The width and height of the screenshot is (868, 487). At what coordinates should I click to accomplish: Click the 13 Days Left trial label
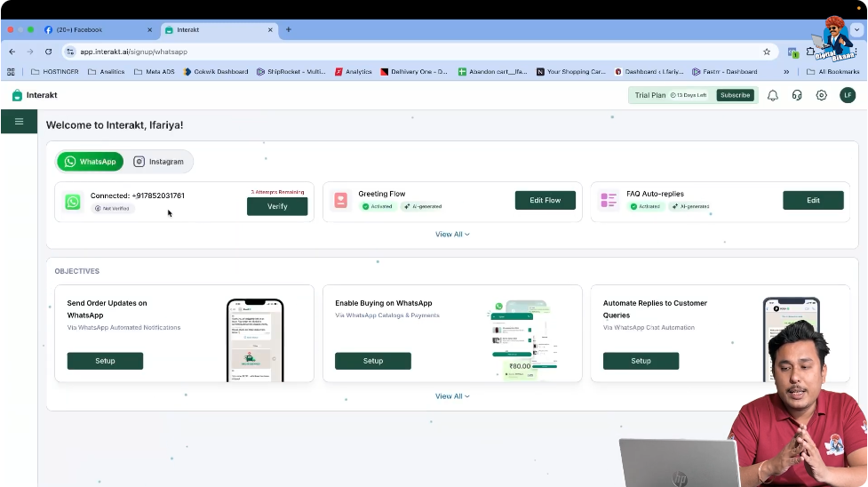click(689, 95)
